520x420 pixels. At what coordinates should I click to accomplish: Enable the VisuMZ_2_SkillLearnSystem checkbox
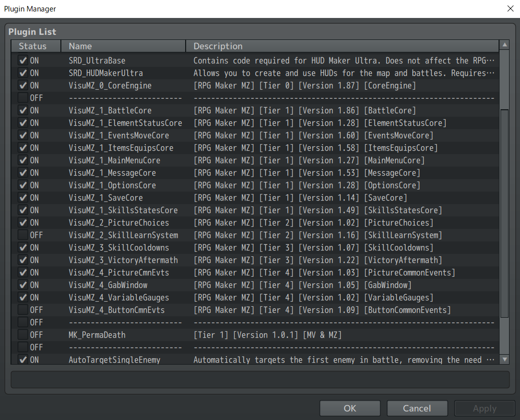23,235
